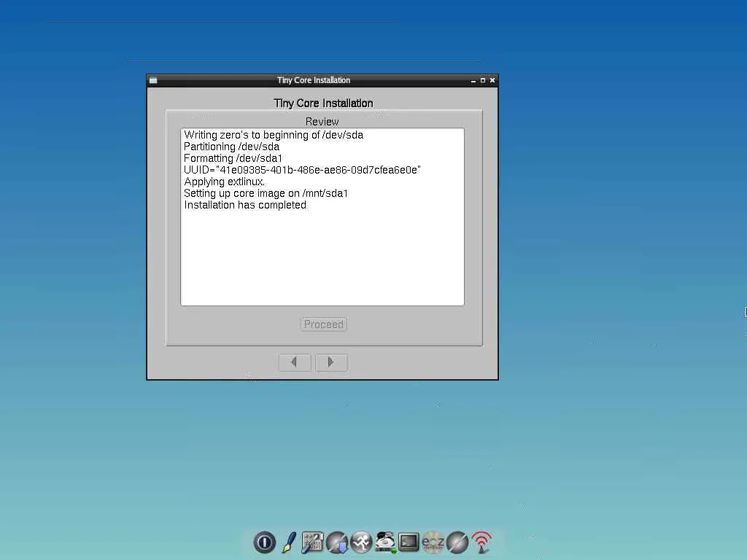Open the Mount Tool disk drive icon
Viewport: 747px width, 560px height.
385,542
